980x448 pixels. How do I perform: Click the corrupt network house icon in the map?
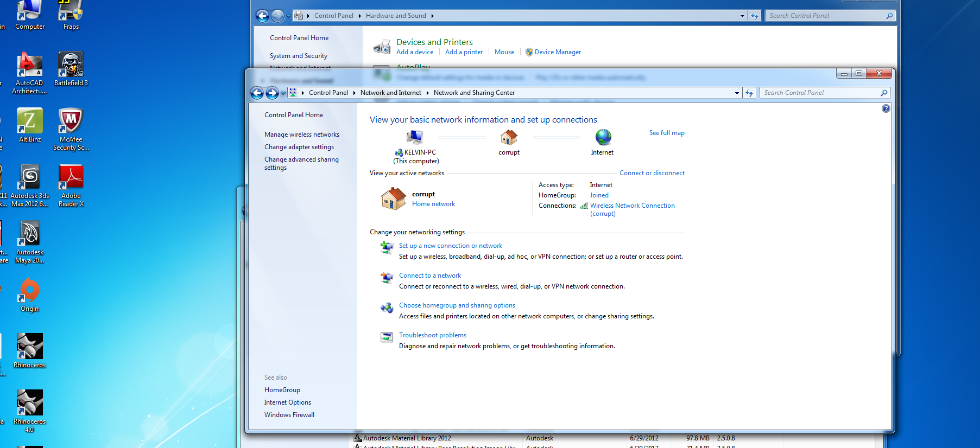pyautogui.click(x=509, y=137)
